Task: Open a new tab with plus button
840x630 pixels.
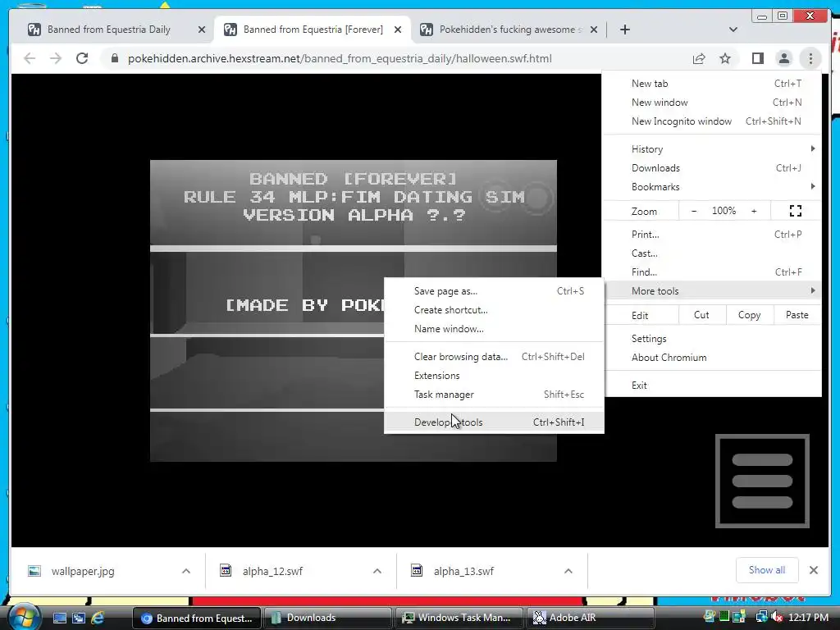Action: click(x=624, y=30)
